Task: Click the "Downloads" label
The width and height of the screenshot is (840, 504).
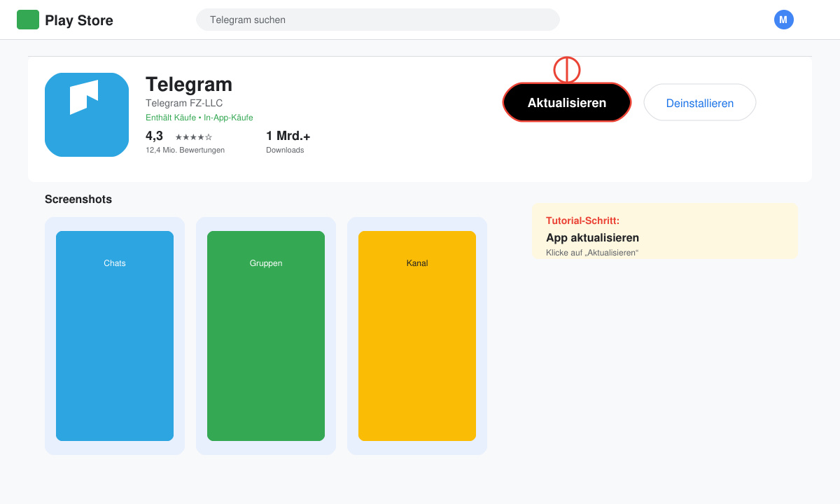Action: click(285, 150)
